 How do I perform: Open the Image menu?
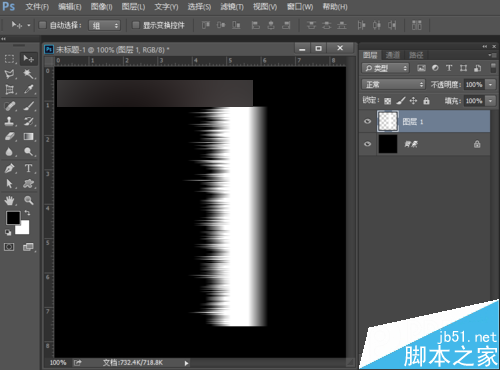click(101, 7)
